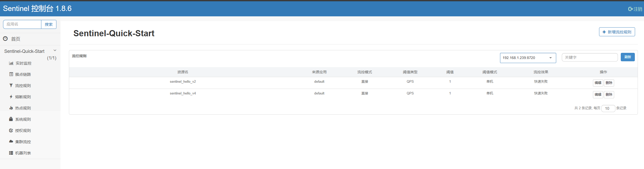Edit the sentinel_hello_v2 rule
Viewport: 644px width, 169px height.
(598, 83)
